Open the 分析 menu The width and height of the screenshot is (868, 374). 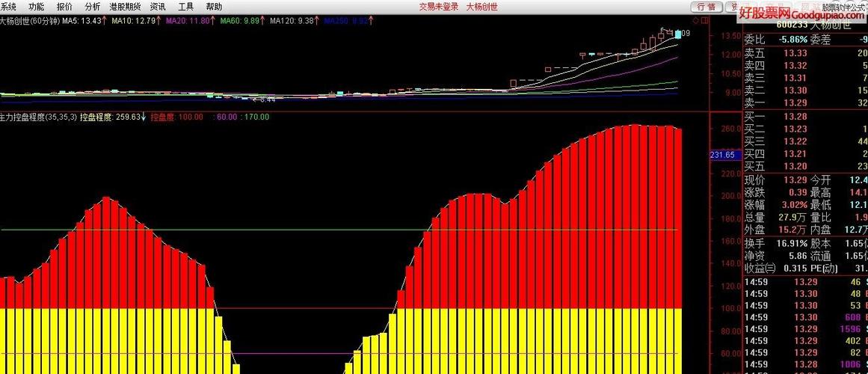[x=93, y=7]
